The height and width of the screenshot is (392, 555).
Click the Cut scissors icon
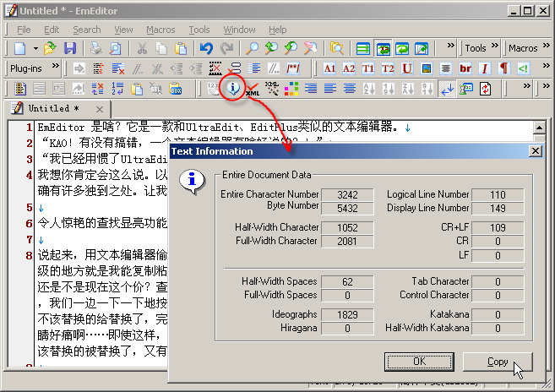pos(142,48)
